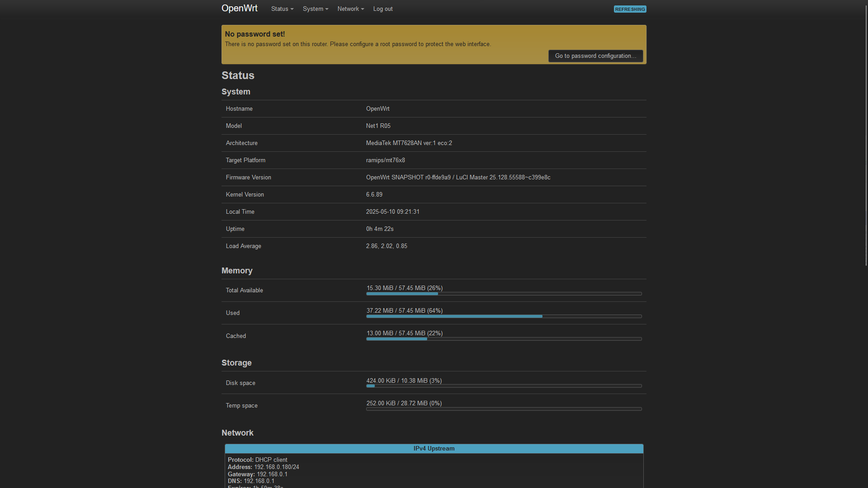Open the Status dropdown menu
Viewport: 868px width, 488px height.
point(282,9)
